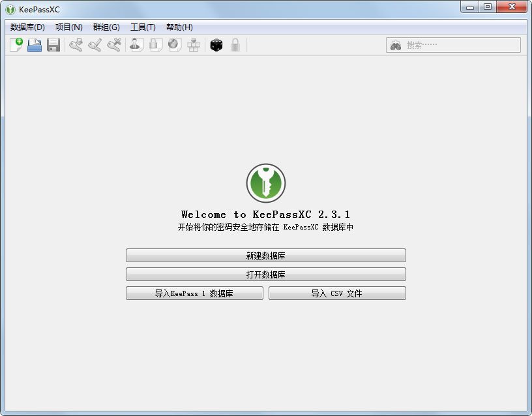532x416 pixels.
Task: Click the Lock Databases padlock icon
Action: tap(235, 45)
